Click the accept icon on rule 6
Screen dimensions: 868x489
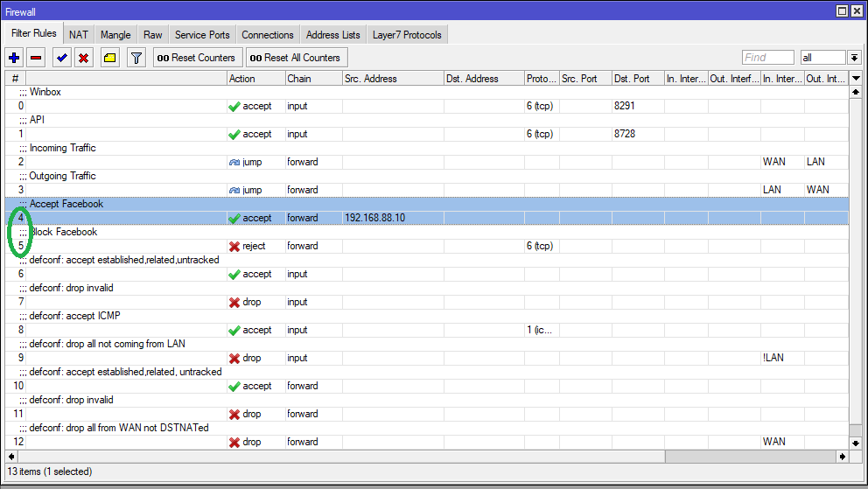234,275
